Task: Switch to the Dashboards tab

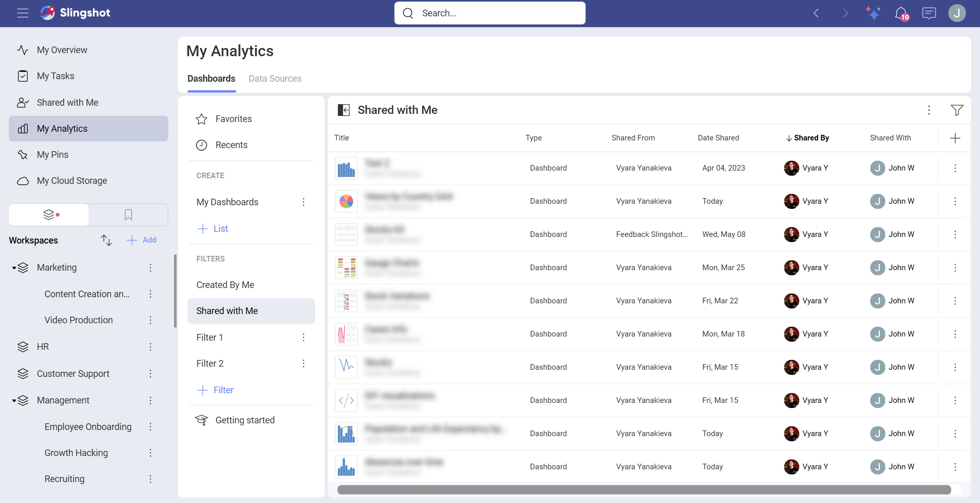Action: 211,79
